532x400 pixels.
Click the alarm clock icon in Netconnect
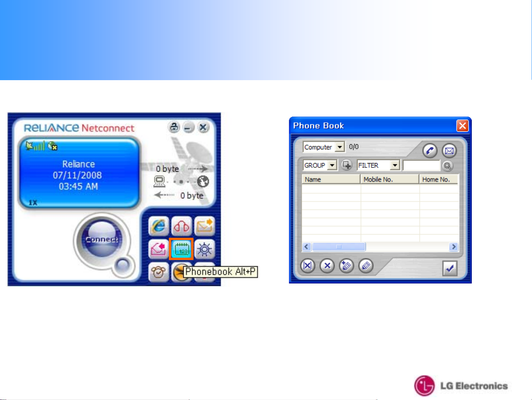[159, 272]
